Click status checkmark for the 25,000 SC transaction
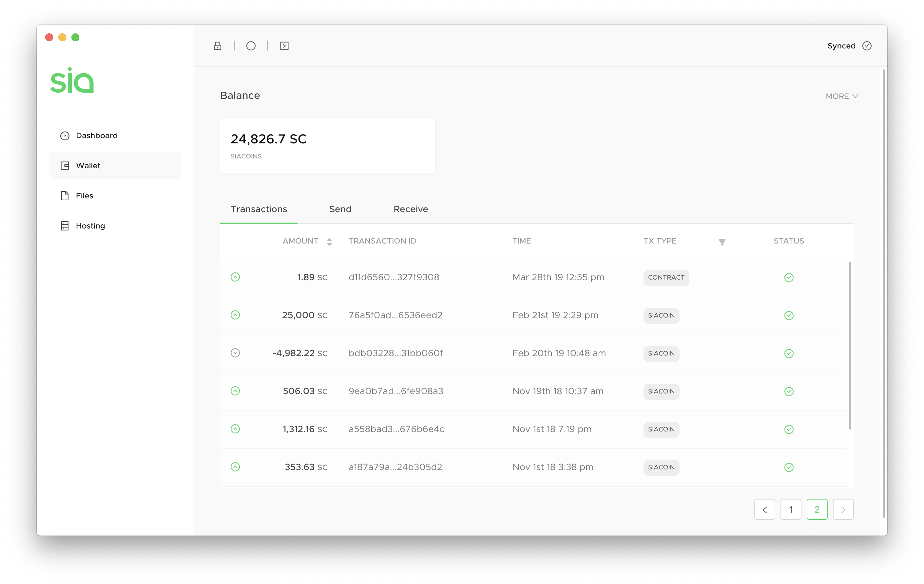 point(789,316)
